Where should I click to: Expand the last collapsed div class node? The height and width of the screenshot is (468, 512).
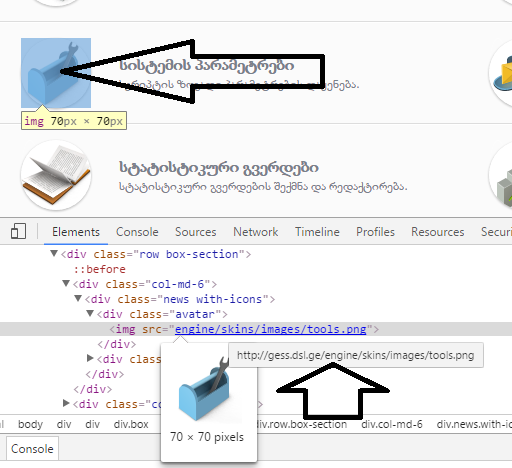click(x=66, y=404)
